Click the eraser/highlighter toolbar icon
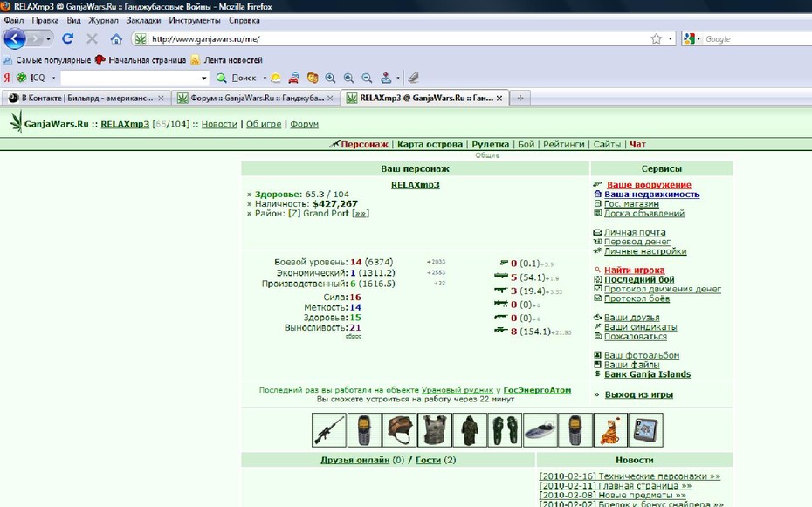 (413, 79)
